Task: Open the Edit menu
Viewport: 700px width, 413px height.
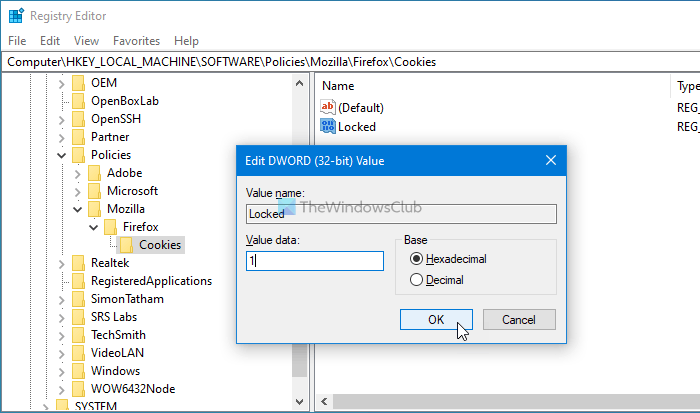Action: pyautogui.click(x=50, y=41)
